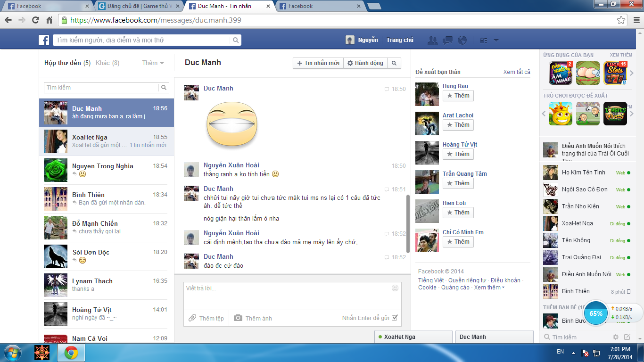This screenshot has width=644, height=362.
Task: Expand the account menu arrow in top bar
Action: point(496,41)
